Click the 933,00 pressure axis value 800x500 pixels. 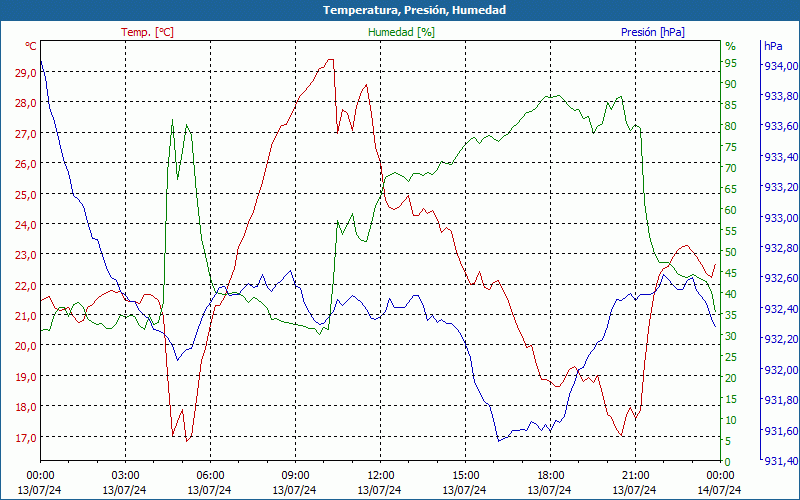click(x=780, y=218)
